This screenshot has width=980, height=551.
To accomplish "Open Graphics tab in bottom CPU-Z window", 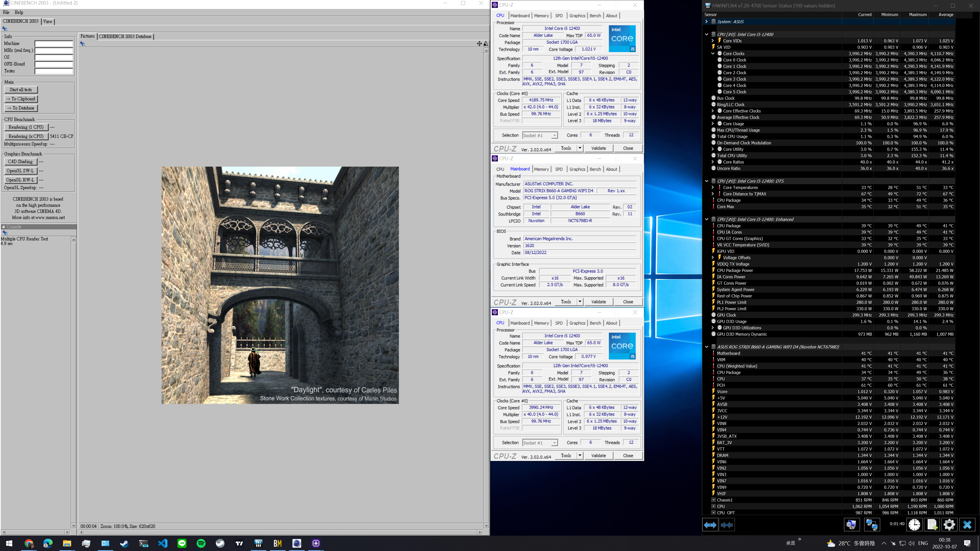I will pyautogui.click(x=577, y=323).
